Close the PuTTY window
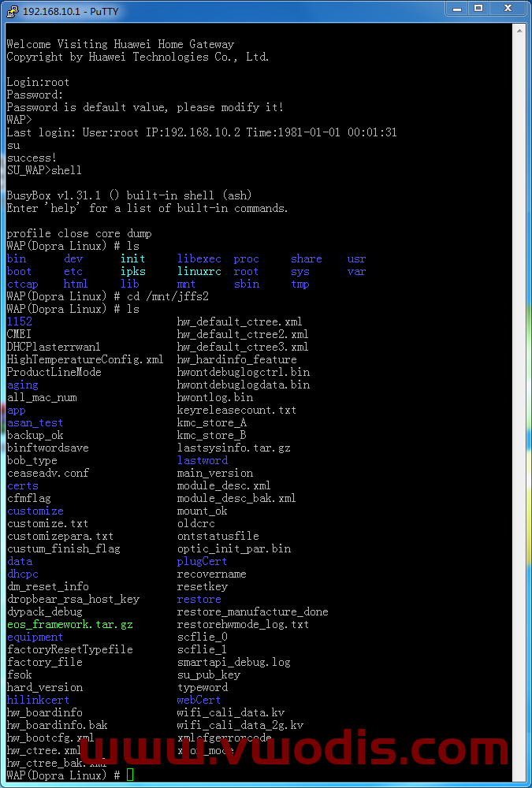Screen dimensions: 532x788 [x=508, y=8]
